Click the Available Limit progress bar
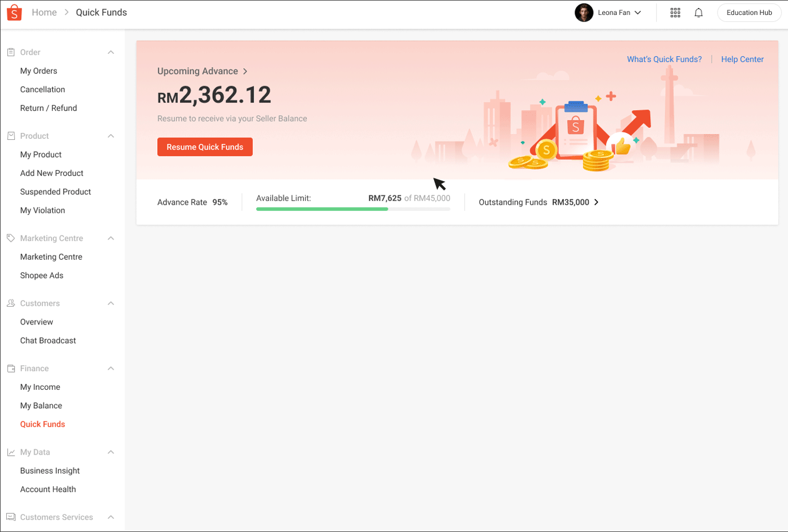 353,209
